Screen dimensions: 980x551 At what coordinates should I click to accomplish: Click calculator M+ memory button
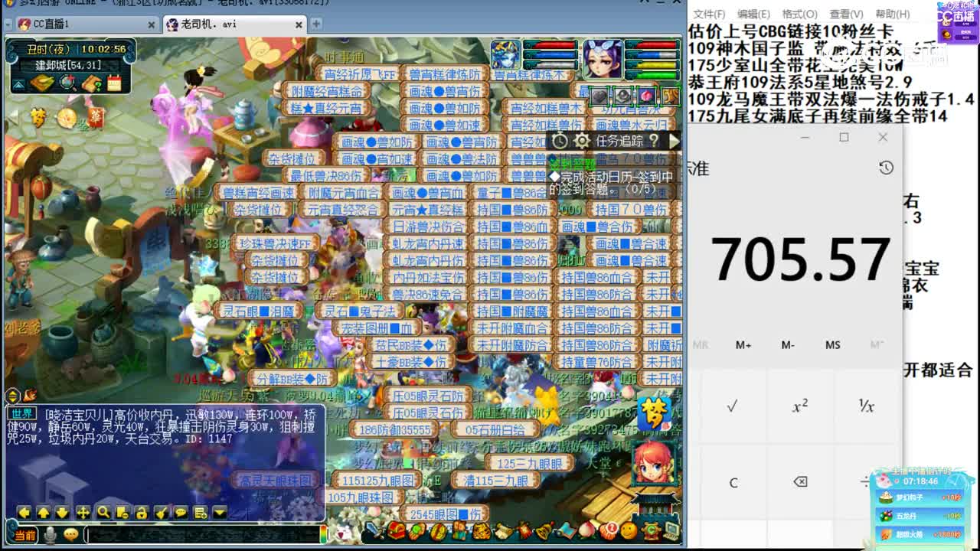(x=743, y=345)
